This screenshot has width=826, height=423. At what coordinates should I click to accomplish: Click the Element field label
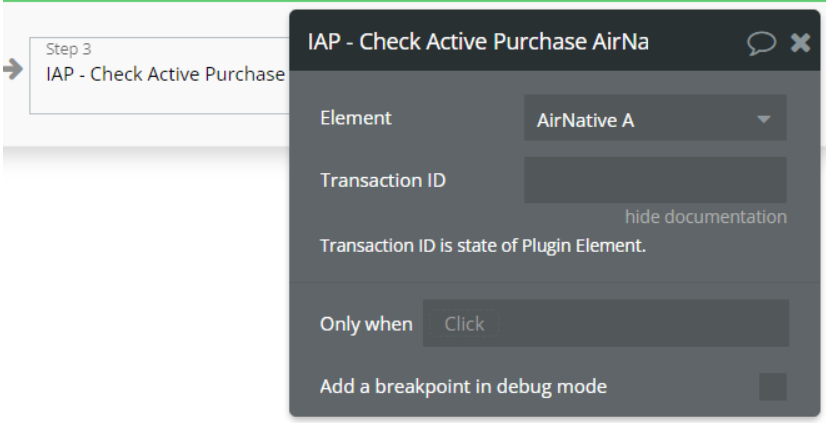click(356, 117)
